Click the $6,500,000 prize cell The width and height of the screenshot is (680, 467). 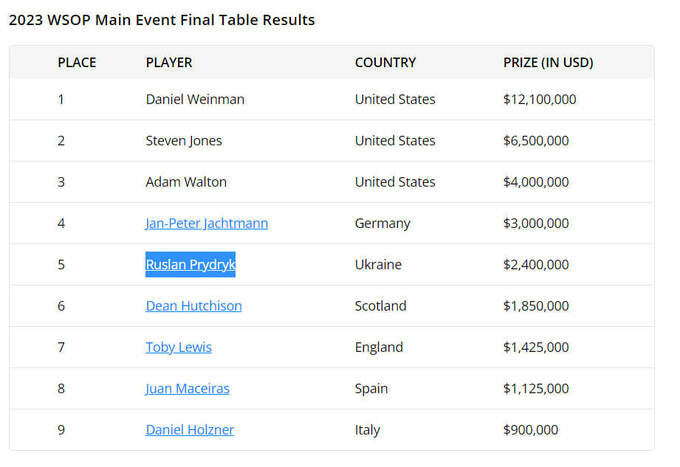(x=535, y=140)
